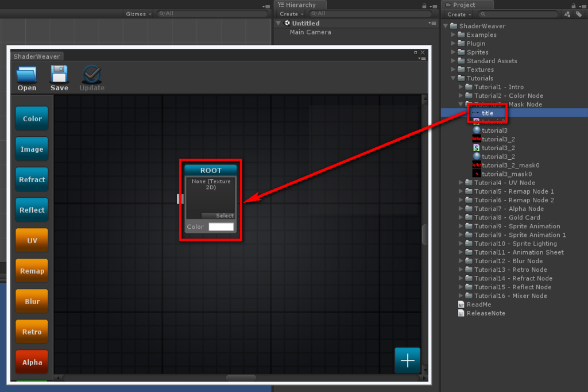Open the ROOT node white Color swatch
Image resolution: width=588 pixels, height=392 pixels.
pos(221,227)
